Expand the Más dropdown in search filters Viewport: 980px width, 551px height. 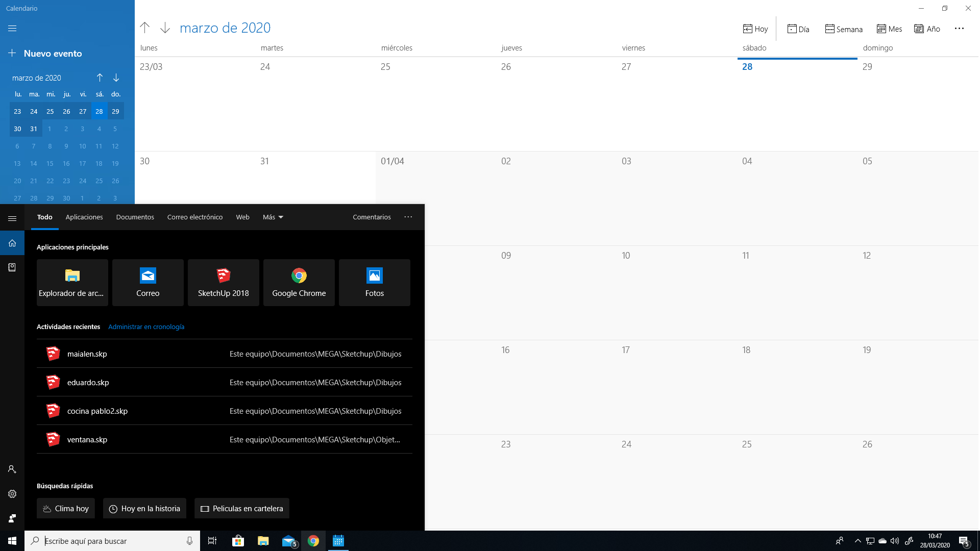[273, 217]
